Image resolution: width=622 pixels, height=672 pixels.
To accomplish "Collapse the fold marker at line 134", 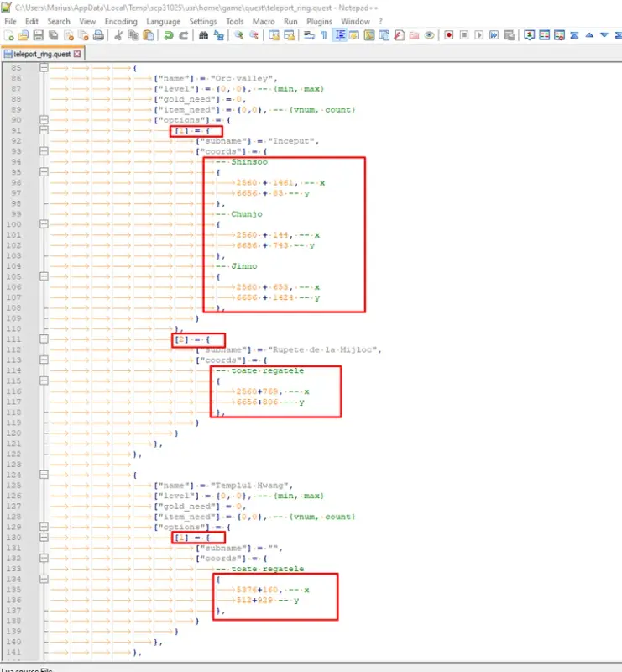I will pyautogui.click(x=44, y=579).
